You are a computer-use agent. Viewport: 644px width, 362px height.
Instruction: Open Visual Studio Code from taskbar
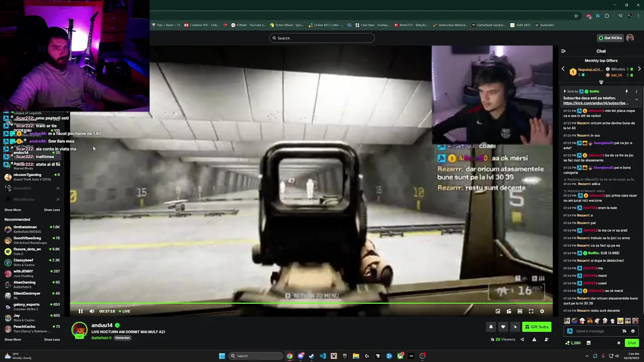pos(323,356)
